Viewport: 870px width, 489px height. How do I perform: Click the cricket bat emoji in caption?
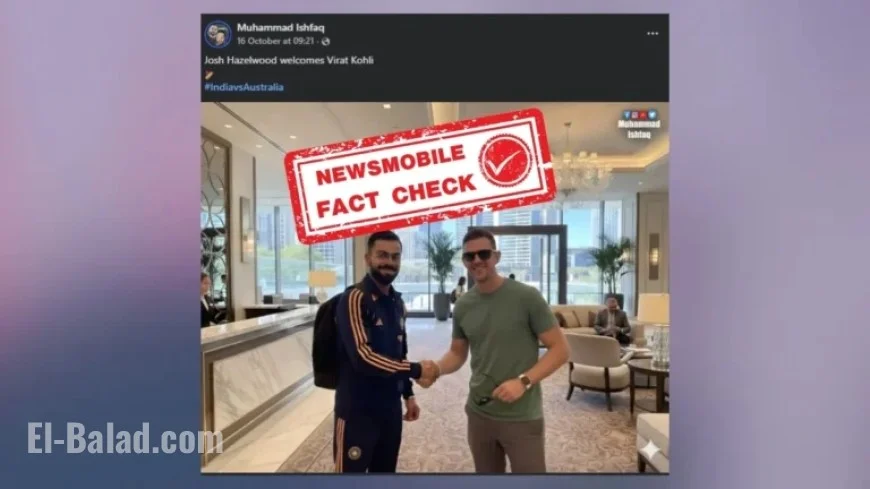coord(209,74)
